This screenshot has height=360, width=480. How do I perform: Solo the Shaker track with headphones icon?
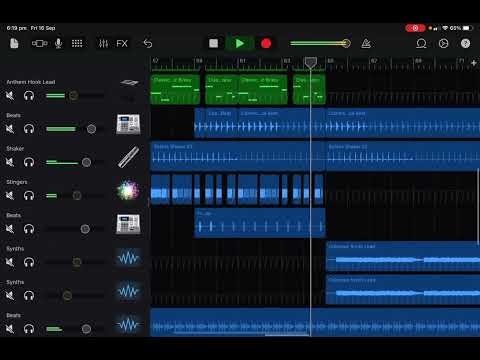(29, 162)
